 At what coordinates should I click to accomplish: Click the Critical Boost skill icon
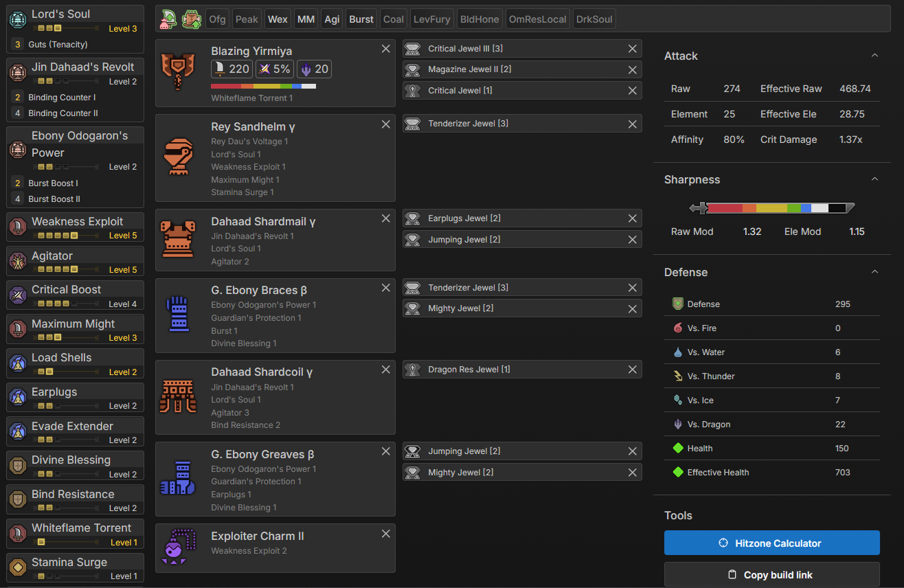tap(18, 295)
